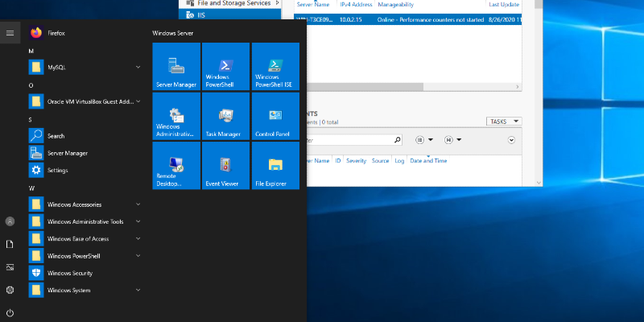This screenshot has width=644, height=322.
Task: Expand Windows PowerShell chevron
Action: click(138, 256)
